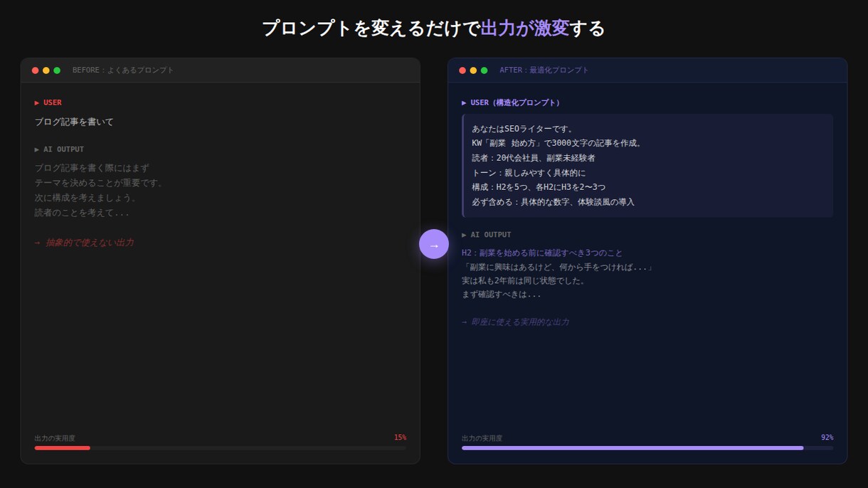
Task: Click note '→ 即座に使える実用的な出力'
Action: 515,322
